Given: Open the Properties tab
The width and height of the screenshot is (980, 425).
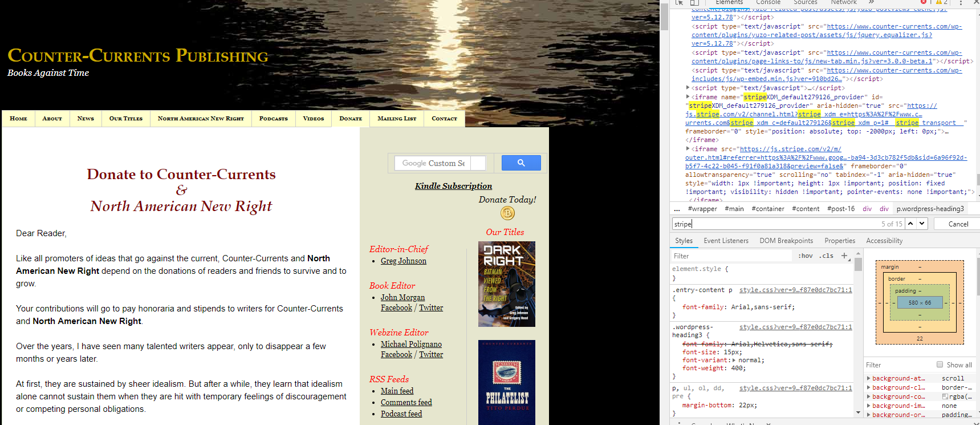Looking at the screenshot, I should point(840,241).
